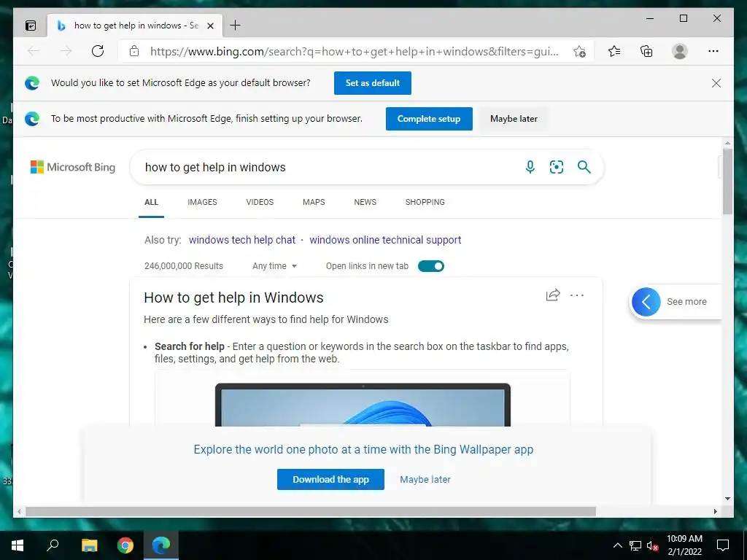Open 'windows tech help chat' suggestion

(x=242, y=240)
